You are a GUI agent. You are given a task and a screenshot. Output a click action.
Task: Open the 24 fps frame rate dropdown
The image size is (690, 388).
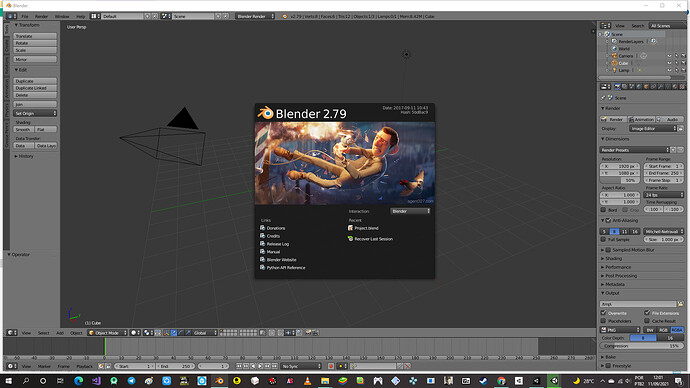point(664,195)
